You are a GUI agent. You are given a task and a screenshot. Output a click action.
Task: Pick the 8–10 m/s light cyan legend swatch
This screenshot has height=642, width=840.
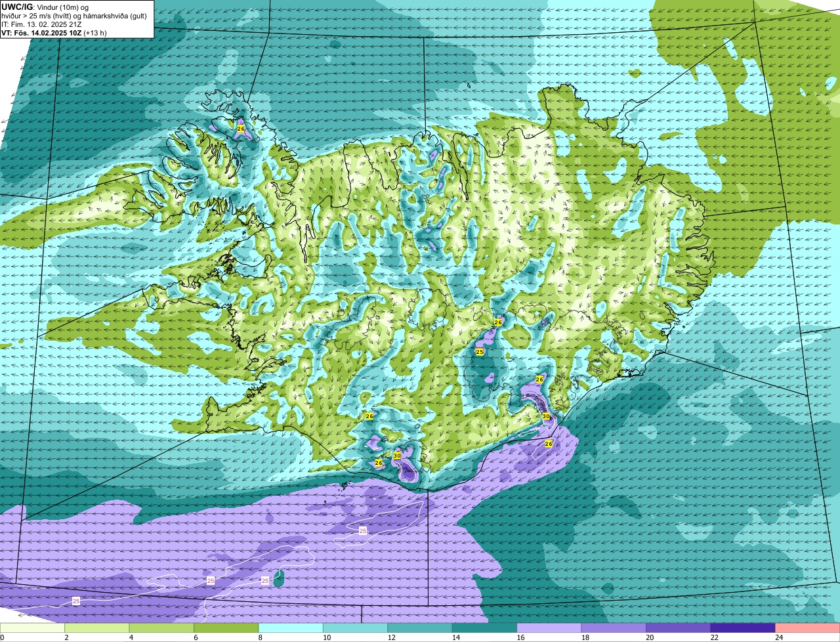point(291,628)
